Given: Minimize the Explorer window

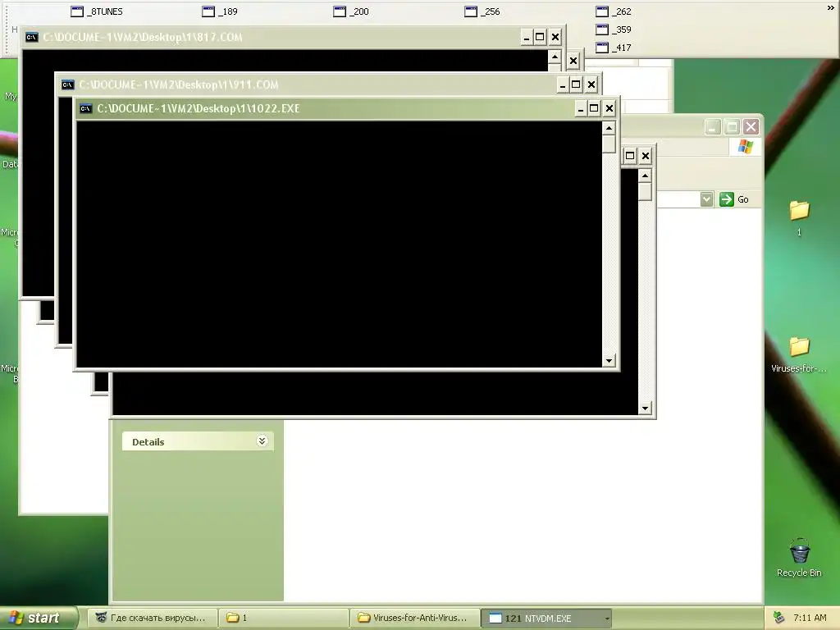Looking at the screenshot, I should tap(713, 127).
